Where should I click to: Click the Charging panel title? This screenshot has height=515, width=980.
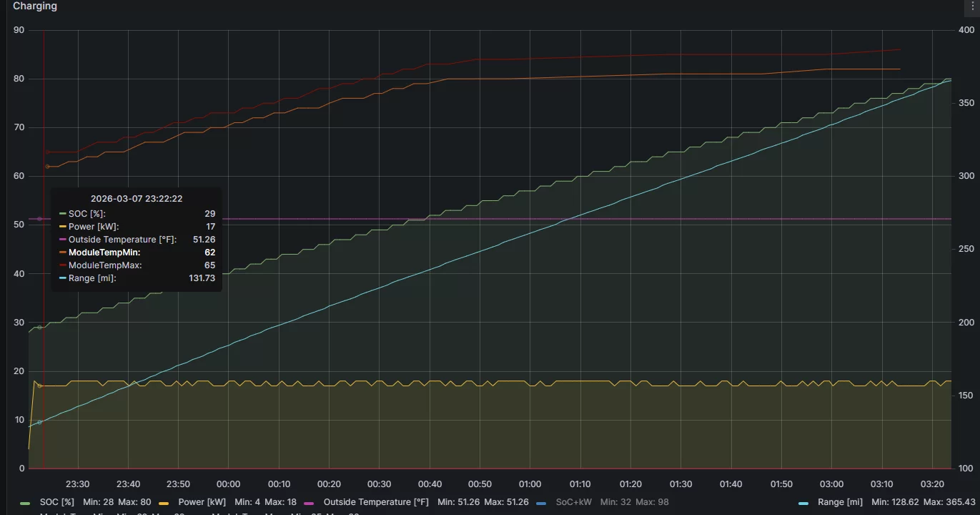click(35, 6)
